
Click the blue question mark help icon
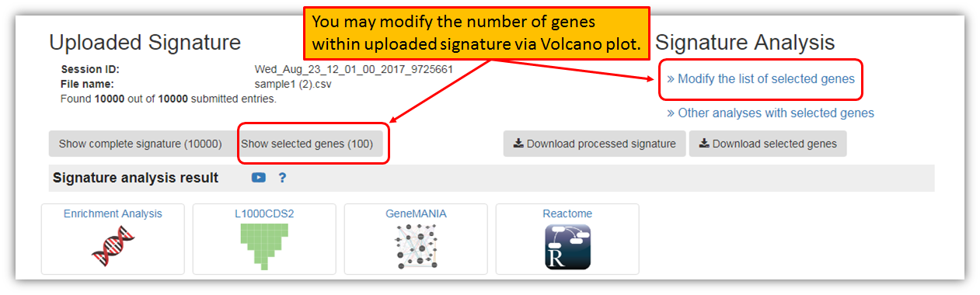[282, 178]
